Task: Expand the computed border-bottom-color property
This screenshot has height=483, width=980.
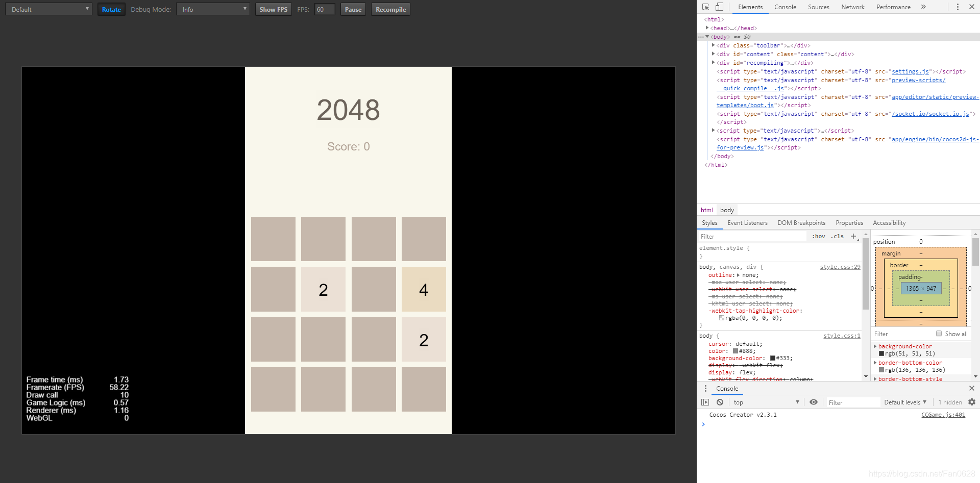Action: (875, 363)
